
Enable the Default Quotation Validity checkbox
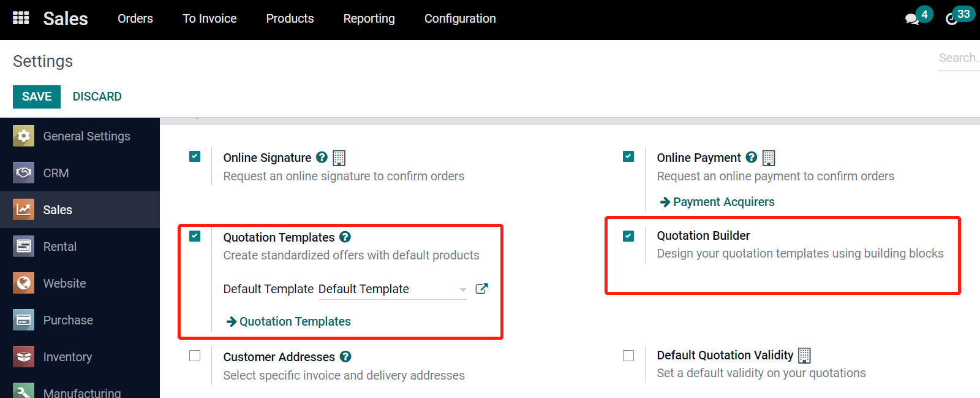tap(628, 356)
